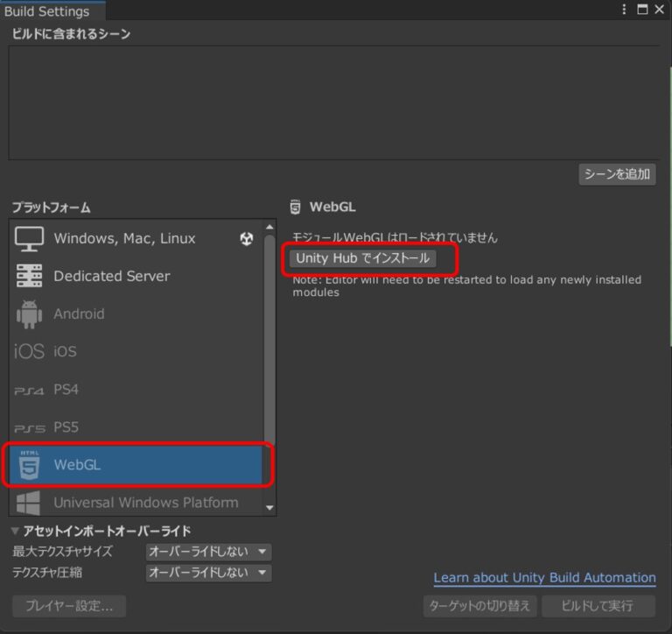Select the Build Settings window tab
The height and width of the screenshot is (634, 672).
coord(47,11)
